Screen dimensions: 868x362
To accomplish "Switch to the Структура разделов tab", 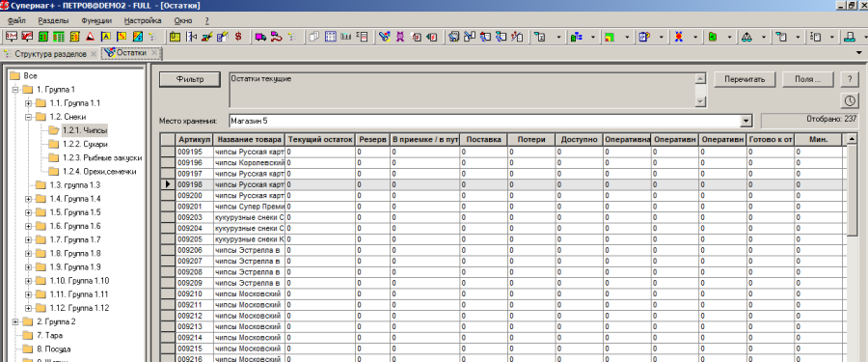I will 50,54.
